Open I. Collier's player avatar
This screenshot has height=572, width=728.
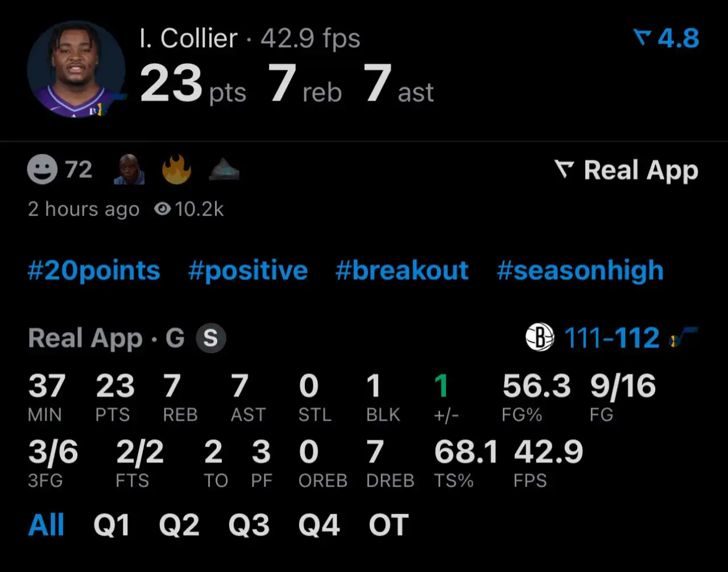pyautogui.click(x=76, y=69)
